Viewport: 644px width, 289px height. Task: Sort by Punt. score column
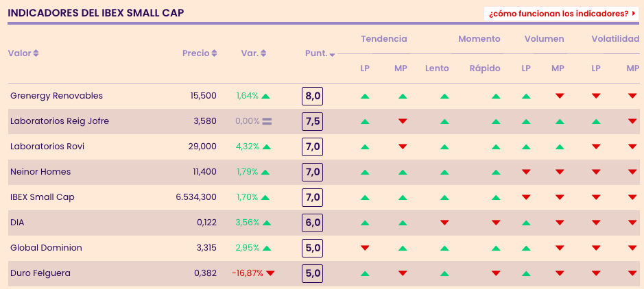click(x=320, y=53)
